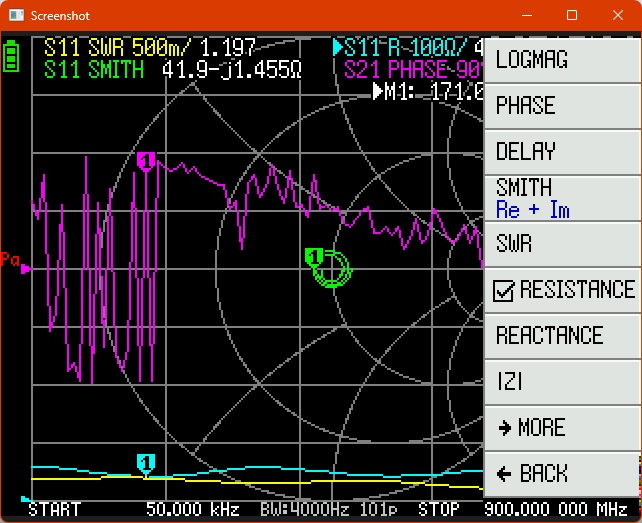The height and width of the screenshot is (523, 642).
Task: Go BACK to the previous menu
Action: [x=561, y=474]
